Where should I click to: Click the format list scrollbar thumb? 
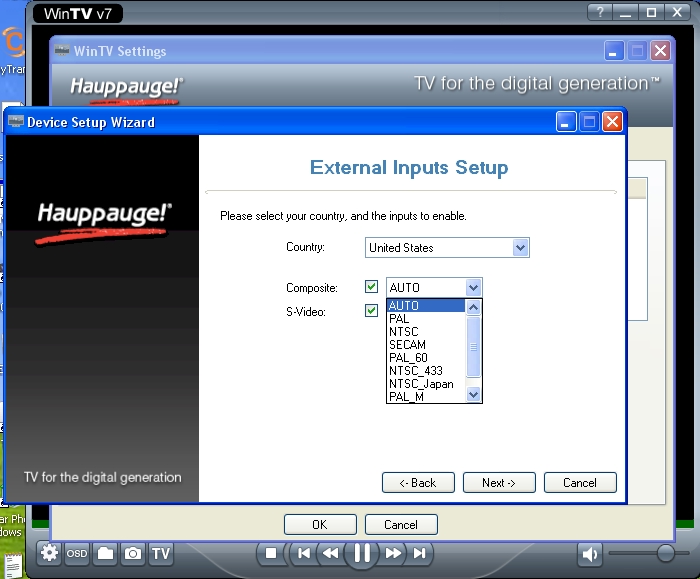(x=473, y=346)
